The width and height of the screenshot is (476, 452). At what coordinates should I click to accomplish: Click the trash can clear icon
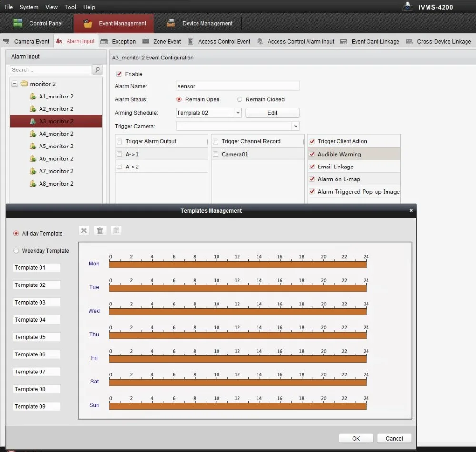[x=100, y=231]
